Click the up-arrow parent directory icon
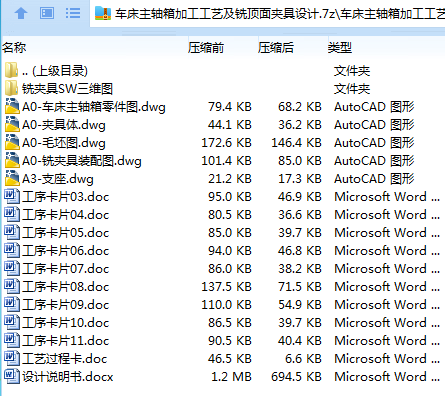This screenshot has width=445, height=396. click(21, 13)
